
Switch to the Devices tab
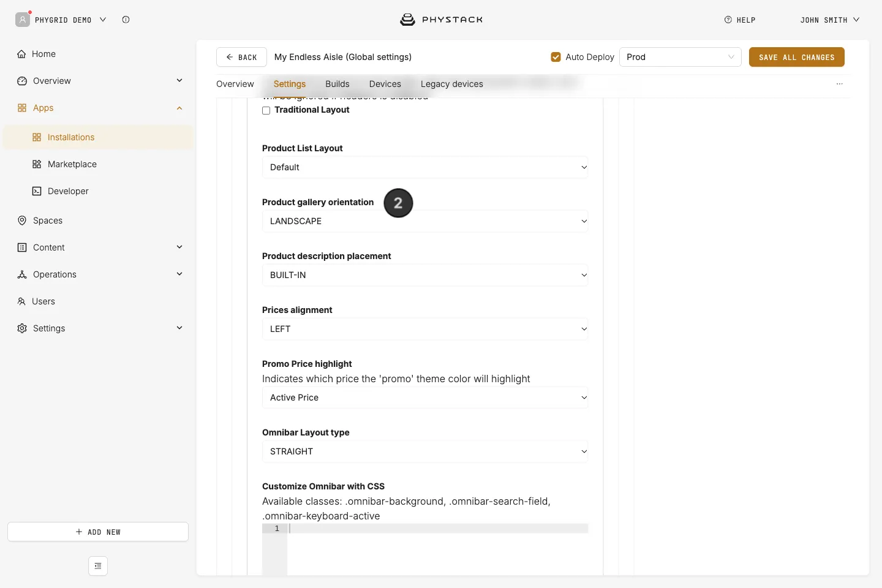(385, 84)
